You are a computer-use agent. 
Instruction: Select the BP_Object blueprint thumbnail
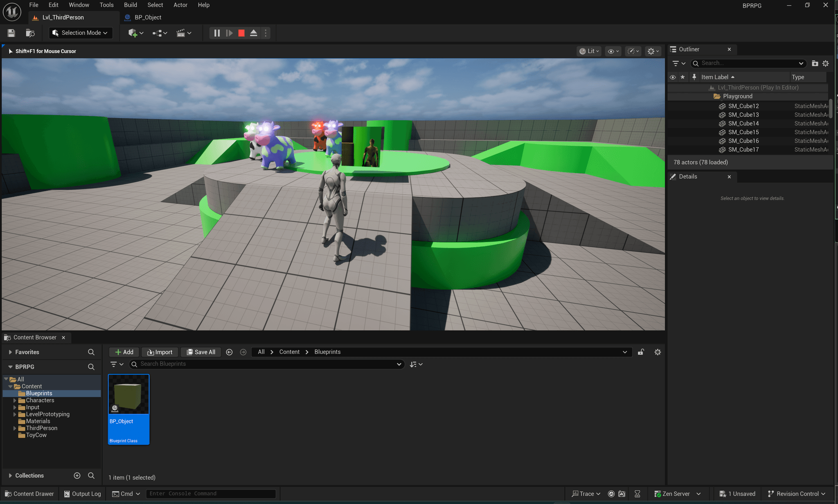(128, 394)
